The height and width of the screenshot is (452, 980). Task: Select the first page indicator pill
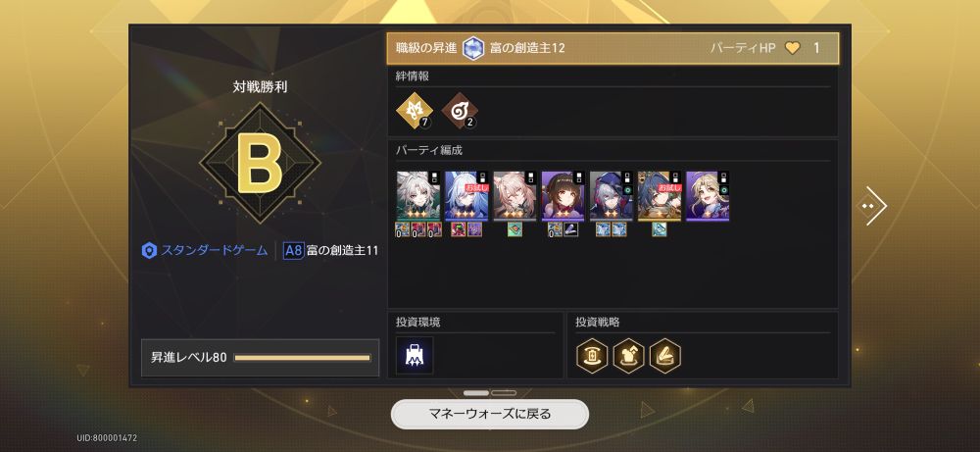point(477,393)
